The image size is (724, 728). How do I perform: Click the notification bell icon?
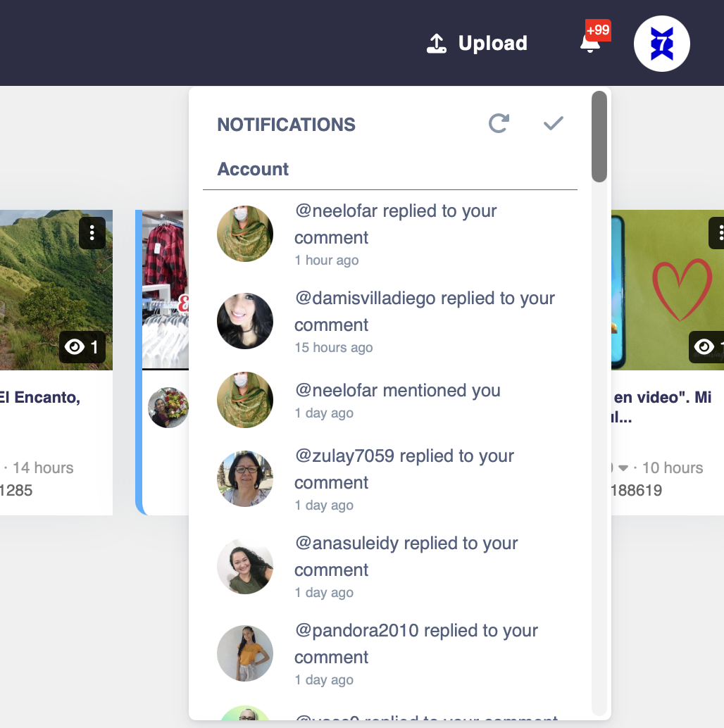tap(589, 44)
